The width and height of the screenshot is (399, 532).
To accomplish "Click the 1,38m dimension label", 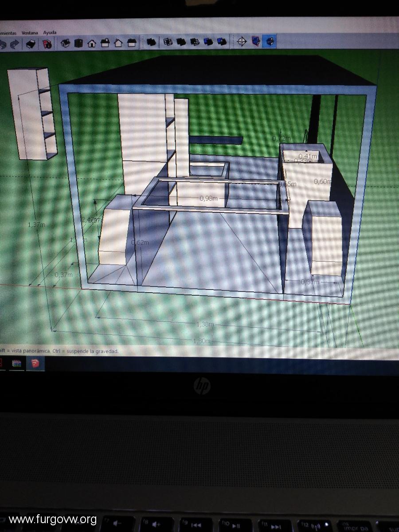I will (204, 324).
